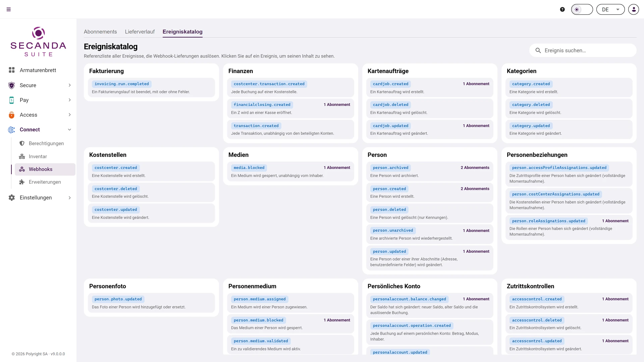Collapse the Connect menu chevron

coord(69,130)
